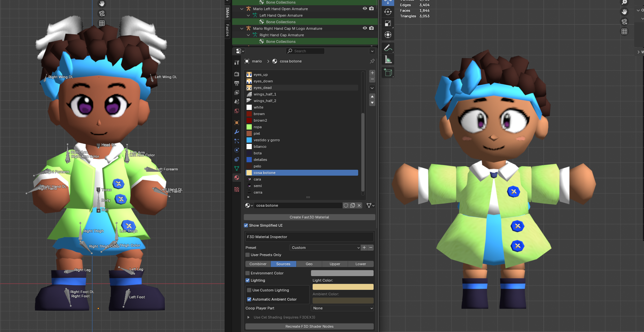The height and width of the screenshot is (332, 644).
Task: Select the Scale tool in toolbar
Action: coord(388,24)
